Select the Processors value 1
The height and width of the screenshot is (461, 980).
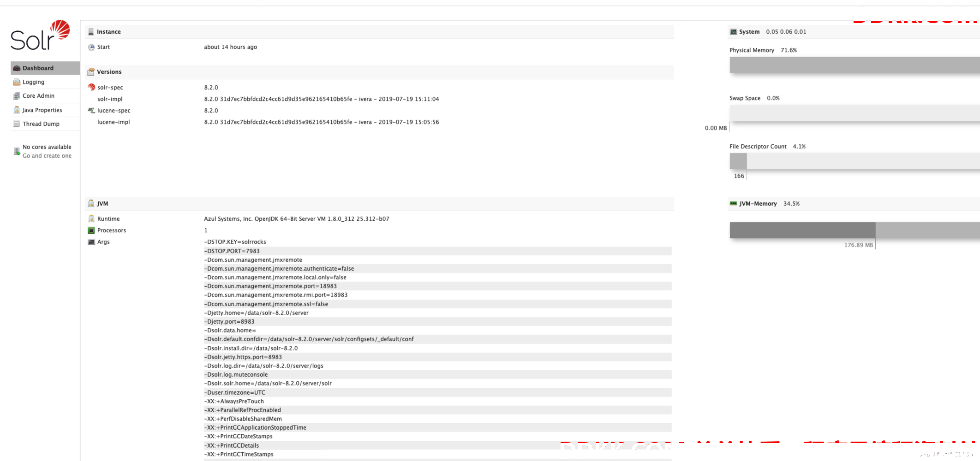pyautogui.click(x=206, y=230)
